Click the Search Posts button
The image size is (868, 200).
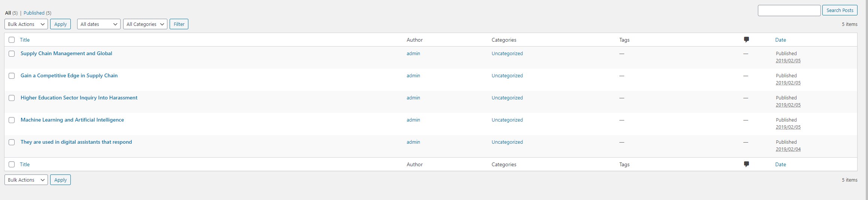coord(840,11)
